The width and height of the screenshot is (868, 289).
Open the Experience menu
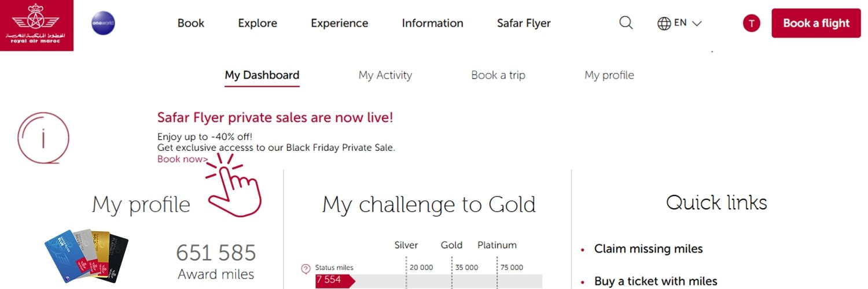point(339,24)
